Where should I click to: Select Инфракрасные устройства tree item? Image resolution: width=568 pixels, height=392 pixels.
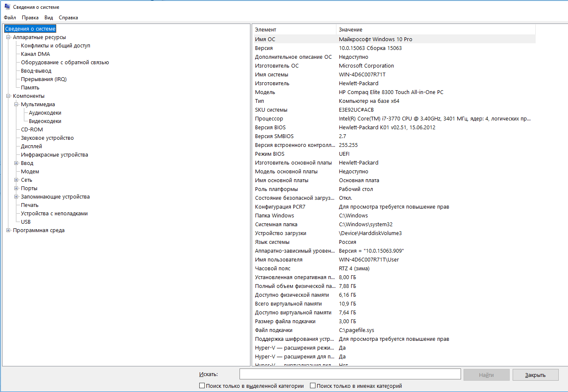(55, 155)
